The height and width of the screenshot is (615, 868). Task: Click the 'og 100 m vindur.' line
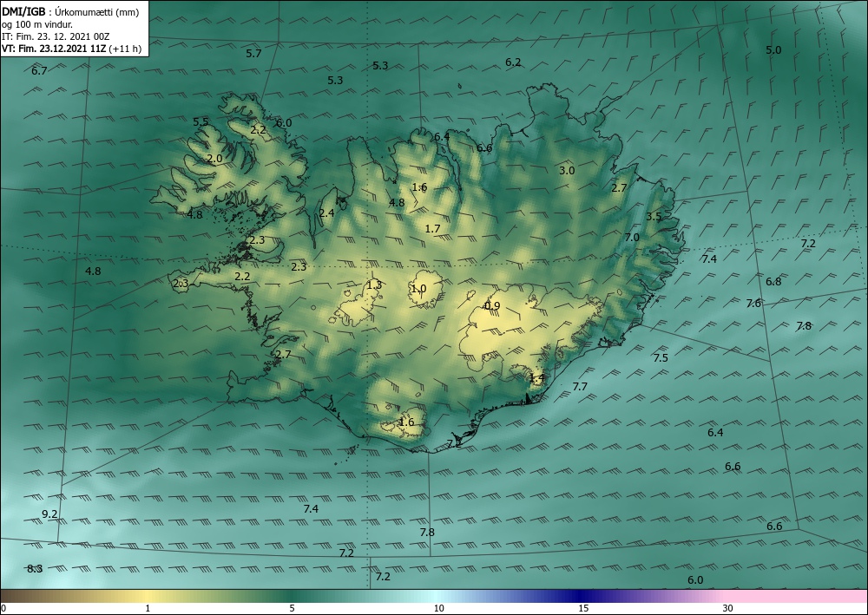click(37, 24)
